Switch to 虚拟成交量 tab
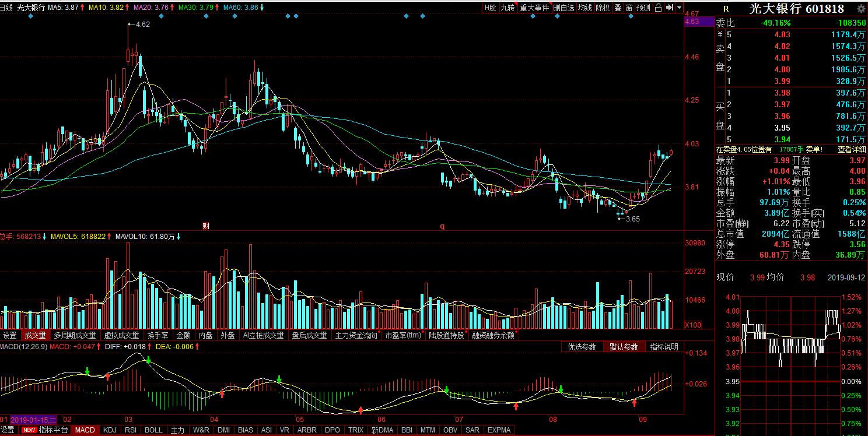 [x=122, y=335]
